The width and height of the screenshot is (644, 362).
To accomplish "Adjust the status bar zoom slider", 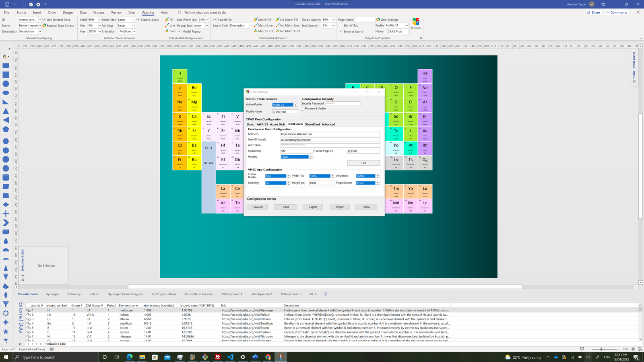I will coord(601,349).
